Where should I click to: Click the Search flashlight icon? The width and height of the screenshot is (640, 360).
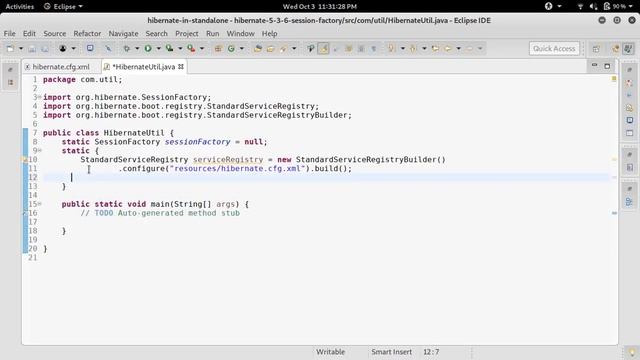[x=283, y=49]
